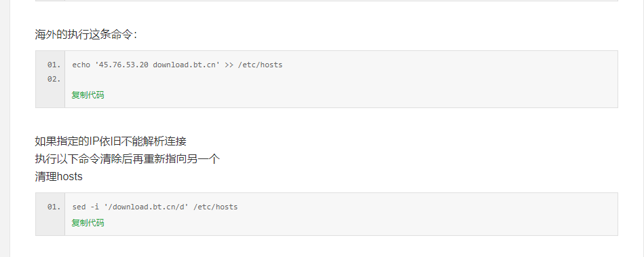Click the heading 海外的执行这条命令
The width and height of the screenshot is (644, 257).
[x=86, y=35]
